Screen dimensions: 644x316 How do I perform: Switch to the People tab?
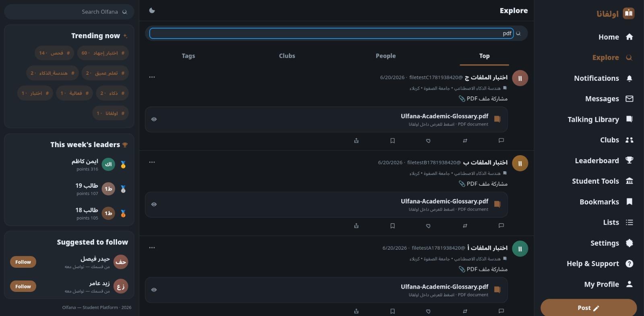(386, 56)
